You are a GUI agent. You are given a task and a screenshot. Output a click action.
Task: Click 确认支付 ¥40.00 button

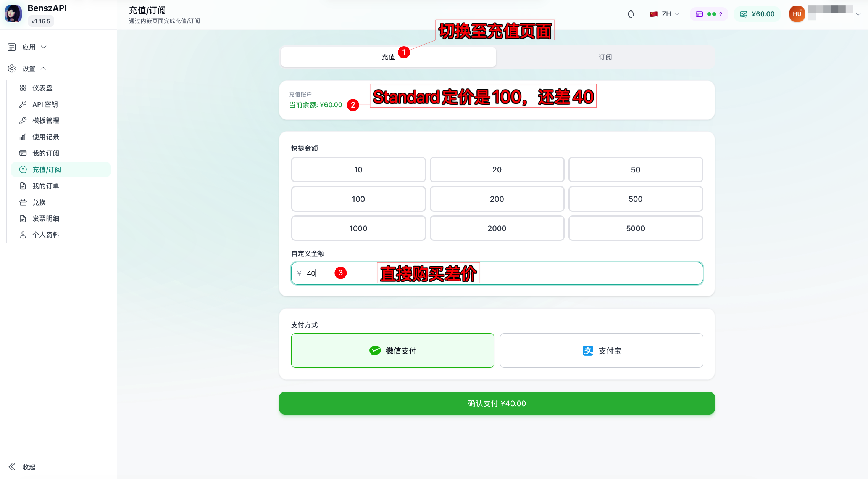coord(497,403)
